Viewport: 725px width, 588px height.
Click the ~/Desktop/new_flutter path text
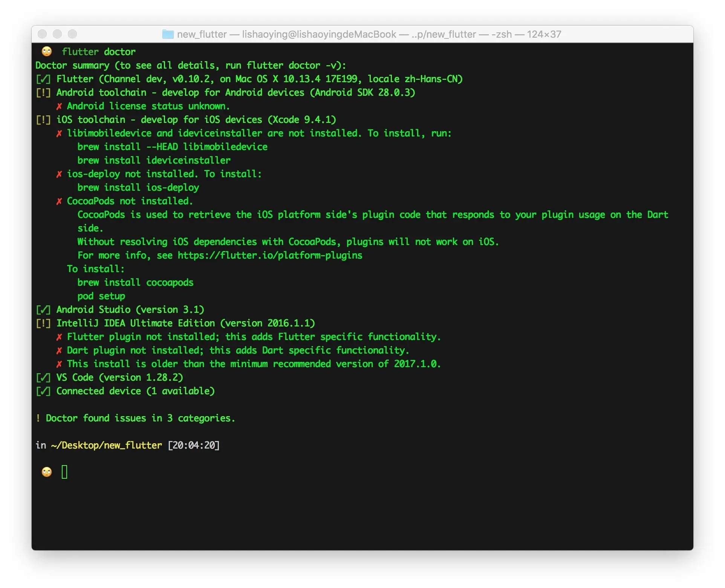coord(106,446)
